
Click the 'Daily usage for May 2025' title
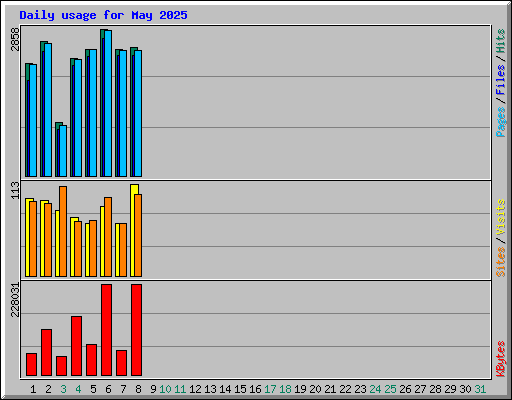point(103,15)
